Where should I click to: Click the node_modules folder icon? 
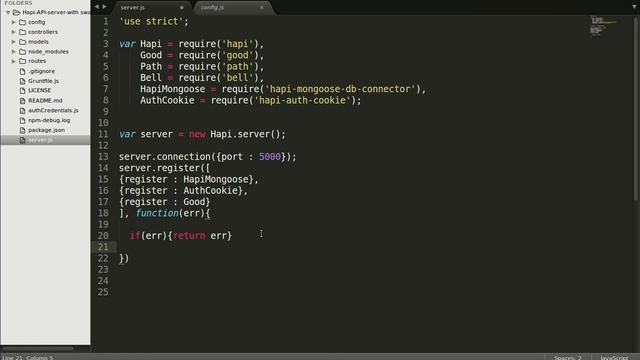(22, 52)
